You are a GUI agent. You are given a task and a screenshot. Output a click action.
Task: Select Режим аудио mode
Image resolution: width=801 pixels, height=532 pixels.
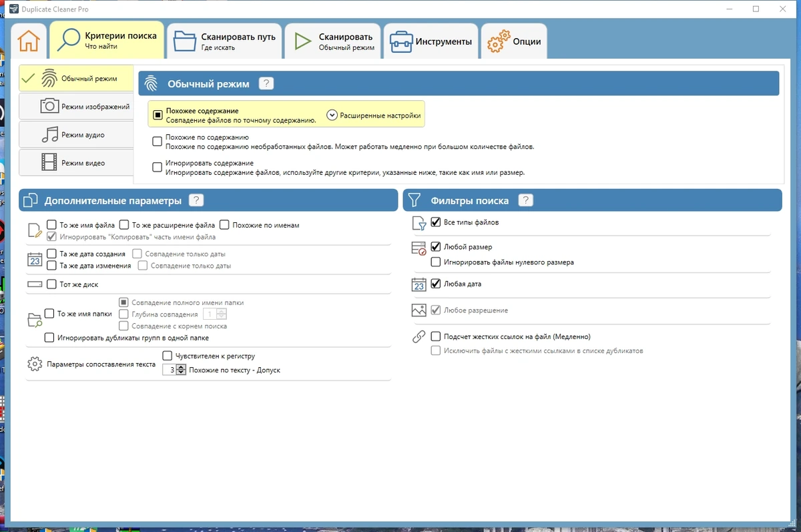click(x=76, y=134)
